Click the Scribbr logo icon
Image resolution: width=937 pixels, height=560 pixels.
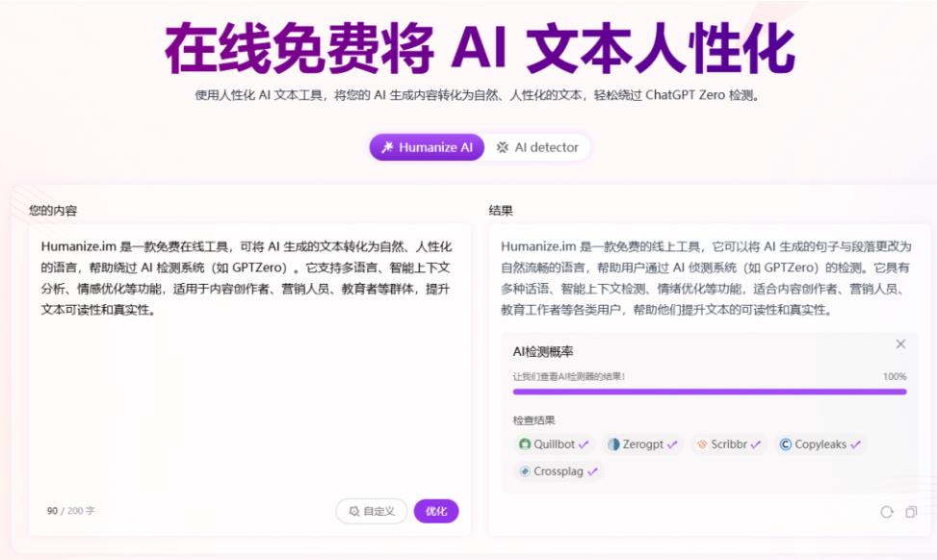[702, 445]
